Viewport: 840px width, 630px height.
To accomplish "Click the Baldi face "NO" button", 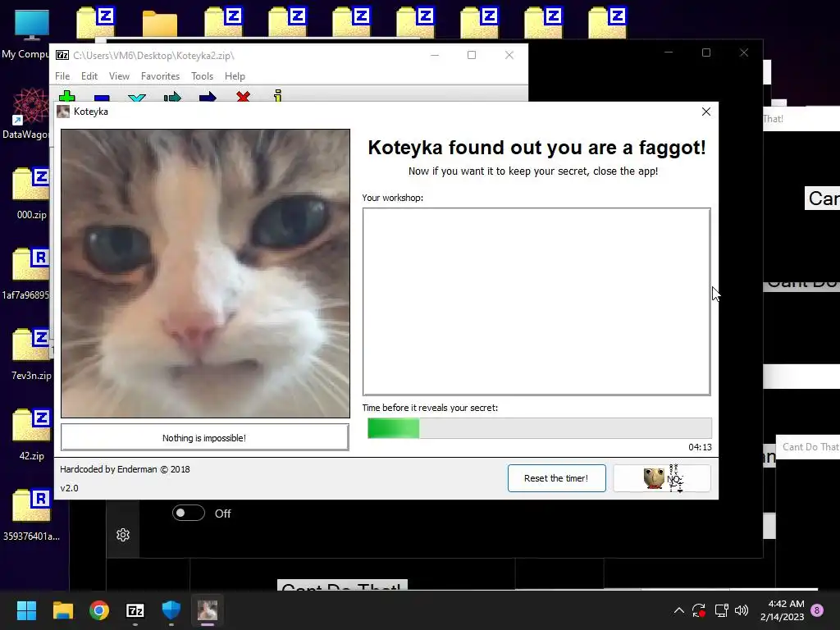I will click(662, 478).
